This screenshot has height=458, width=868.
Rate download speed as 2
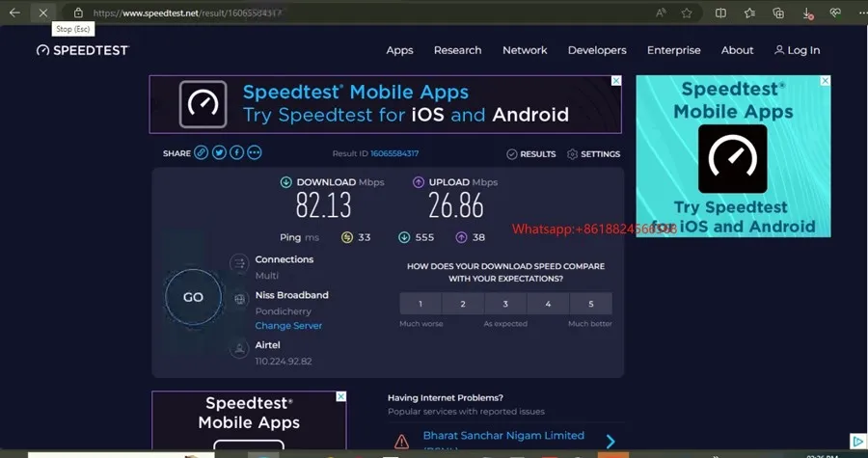(463, 304)
